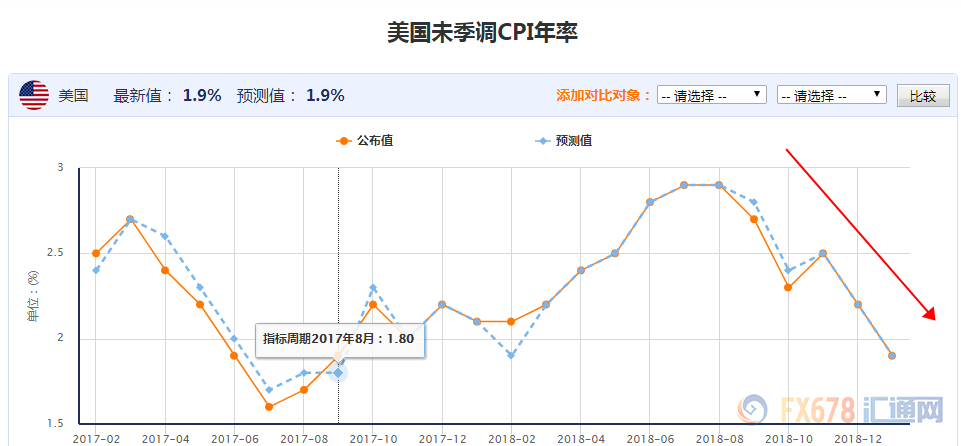Select the final data point at 1.9
Screen dimensions: 961x446
892,355
